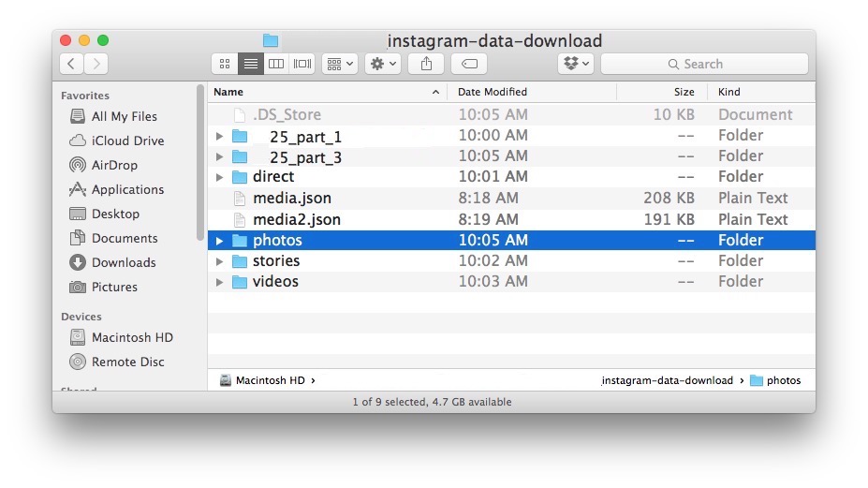Image resolution: width=868 pixels, height=488 pixels.
Task: Open Applications in sidebar
Action: pos(117,189)
